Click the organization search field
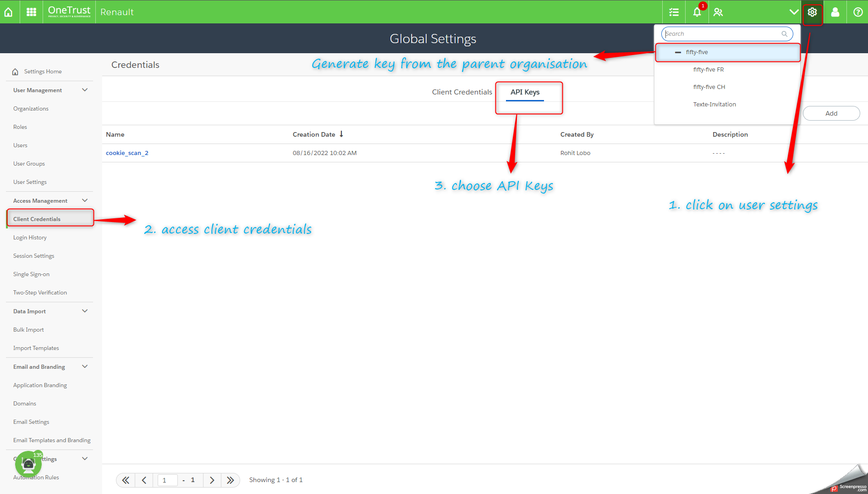Viewport: 868px width, 494px height. [x=727, y=34]
